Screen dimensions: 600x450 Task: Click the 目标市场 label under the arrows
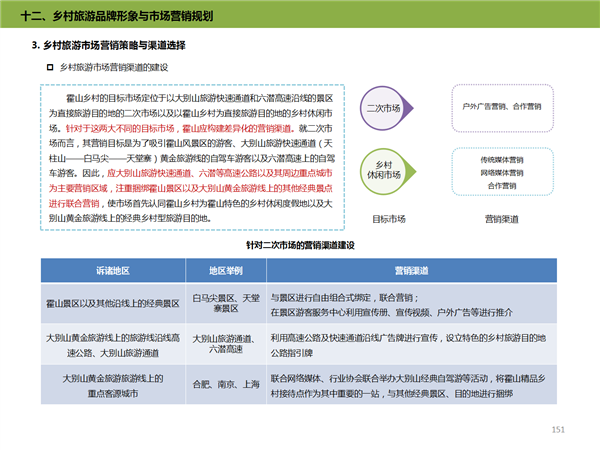click(389, 218)
